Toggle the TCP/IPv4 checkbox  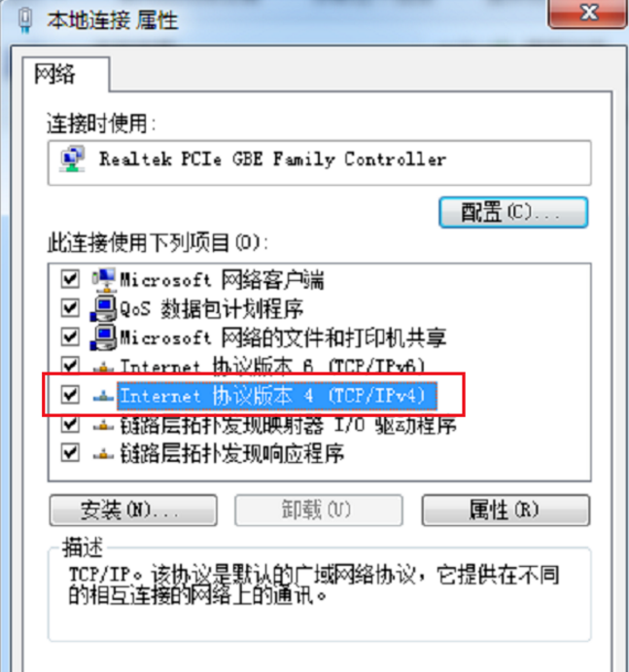[x=70, y=394]
